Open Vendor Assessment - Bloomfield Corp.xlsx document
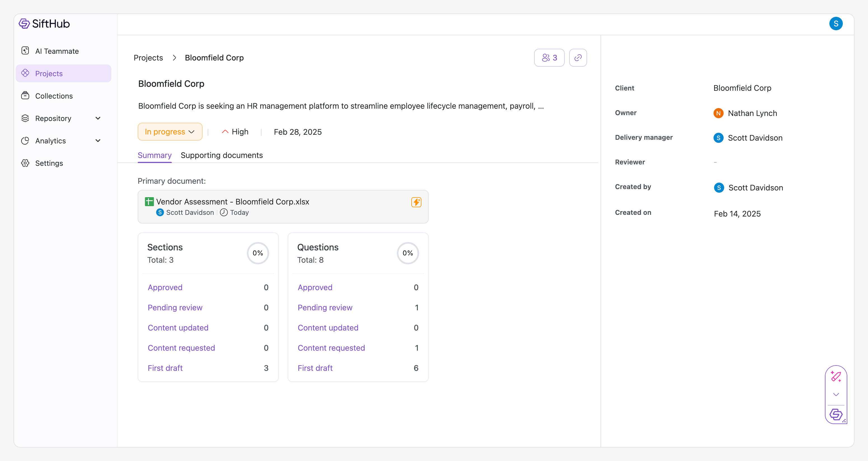Screen dimensions: 868x461 tap(233, 202)
